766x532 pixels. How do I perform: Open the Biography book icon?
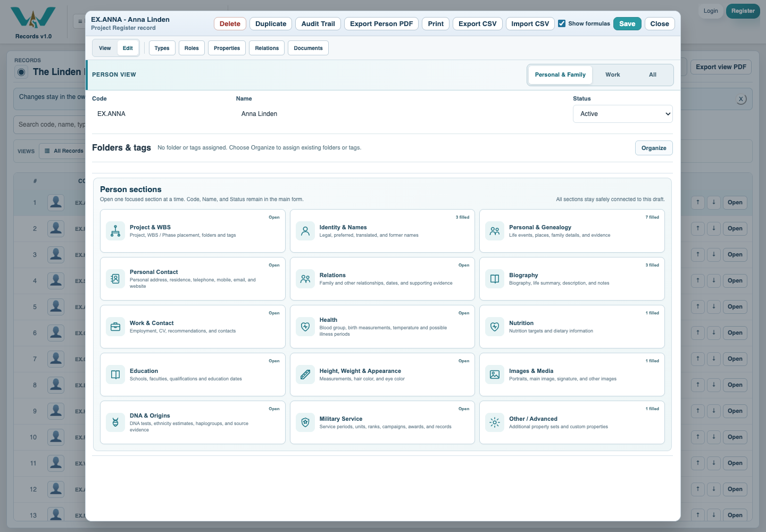click(x=495, y=279)
